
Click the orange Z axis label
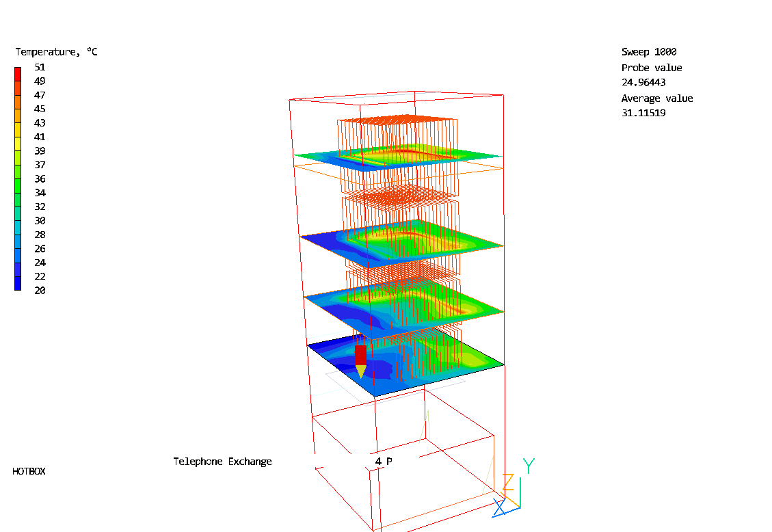508,483
